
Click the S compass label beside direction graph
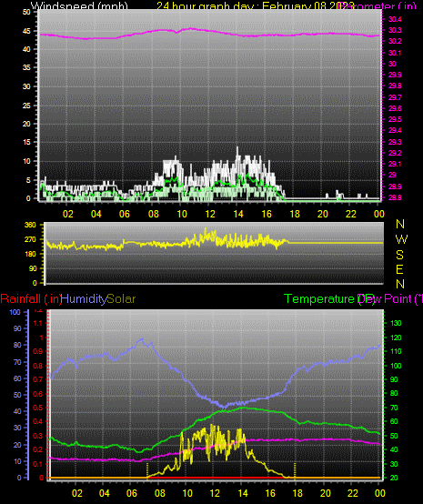pyautogui.click(x=399, y=255)
